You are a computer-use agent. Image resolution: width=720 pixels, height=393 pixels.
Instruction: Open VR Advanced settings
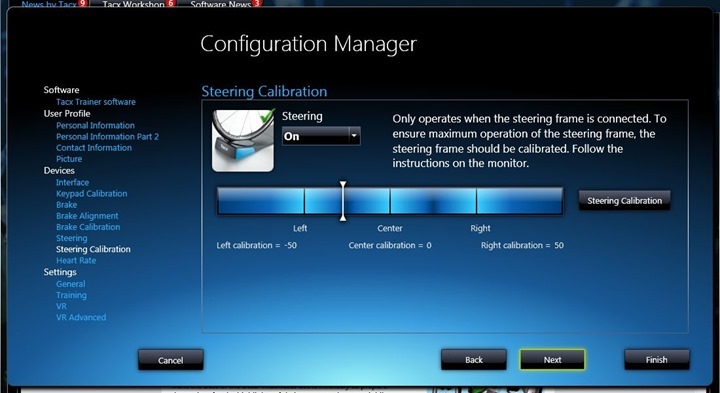coord(81,317)
